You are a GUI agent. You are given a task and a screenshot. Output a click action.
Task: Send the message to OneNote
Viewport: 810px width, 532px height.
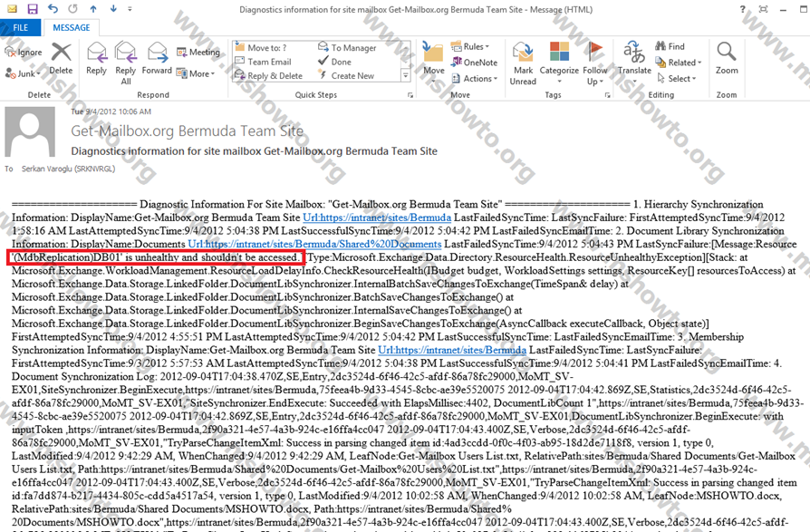coord(474,63)
